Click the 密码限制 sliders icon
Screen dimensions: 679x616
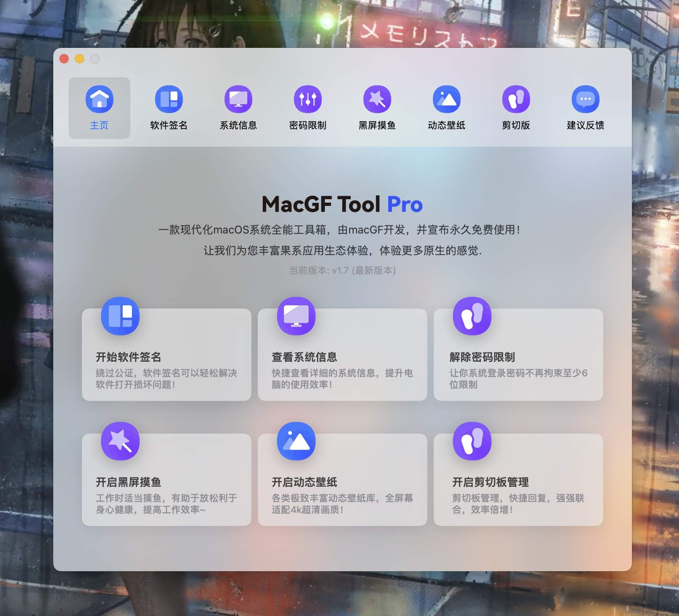[308, 99]
